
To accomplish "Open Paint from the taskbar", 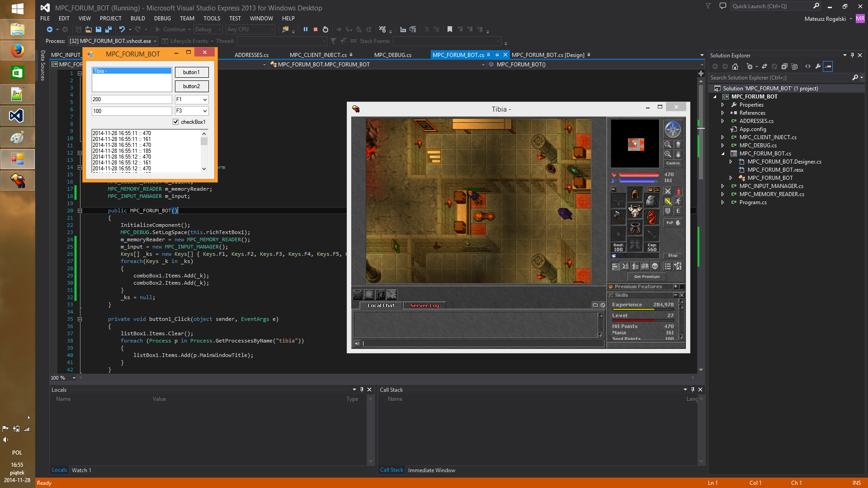I will pos(17,137).
